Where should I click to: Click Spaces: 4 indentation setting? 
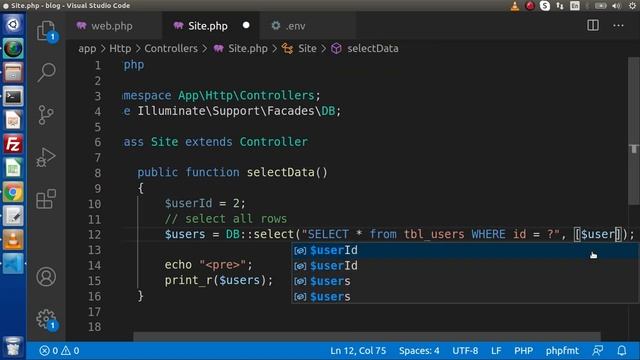tap(419, 351)
